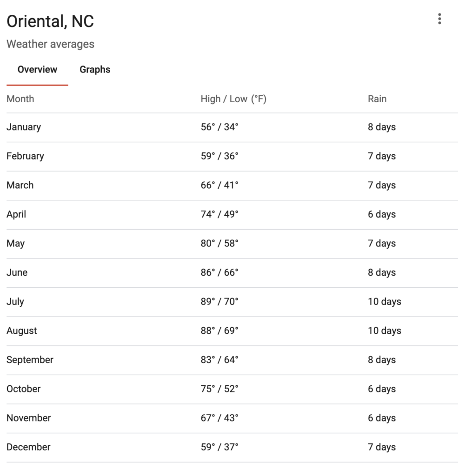
Task: Click the Rain column header
Action: pos(377,99)
